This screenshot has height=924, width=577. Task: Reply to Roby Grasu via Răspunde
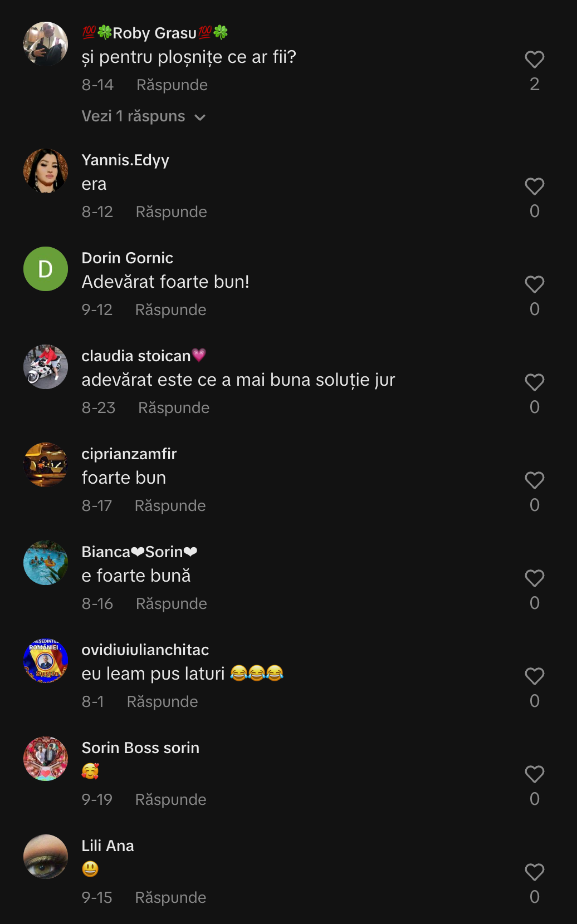click(172, 85)
